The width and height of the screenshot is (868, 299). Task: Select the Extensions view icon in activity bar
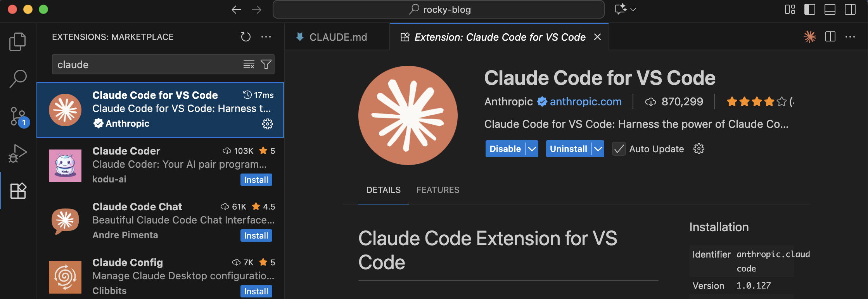coord(18,191)
